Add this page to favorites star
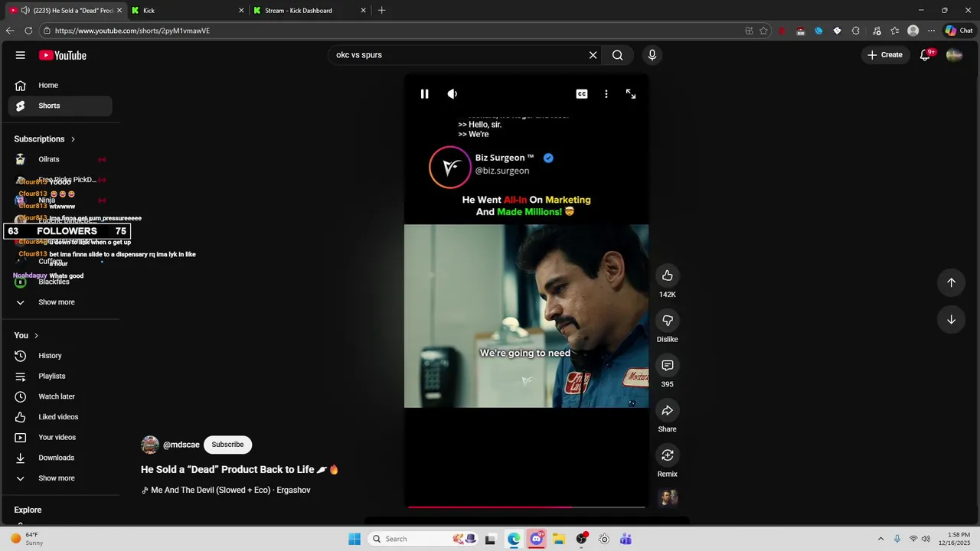Screen dimensions: 980x551 (763, 31)
